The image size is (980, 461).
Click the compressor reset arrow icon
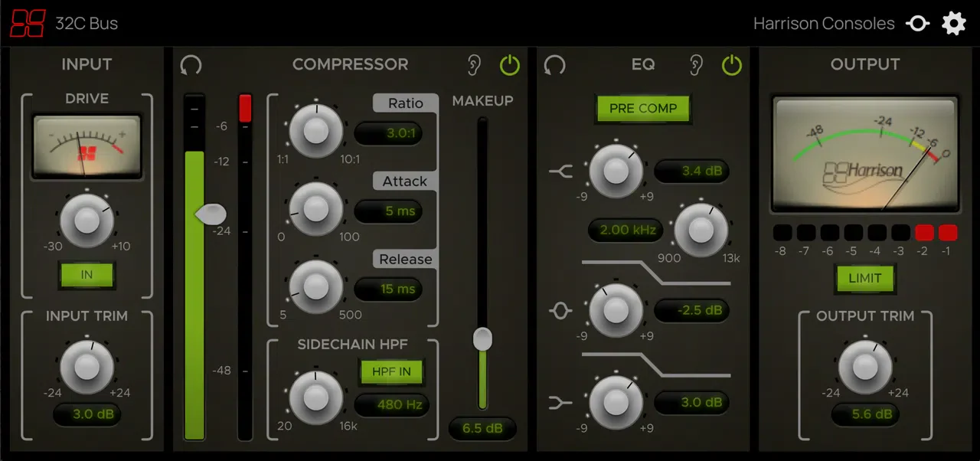[191, 64]
